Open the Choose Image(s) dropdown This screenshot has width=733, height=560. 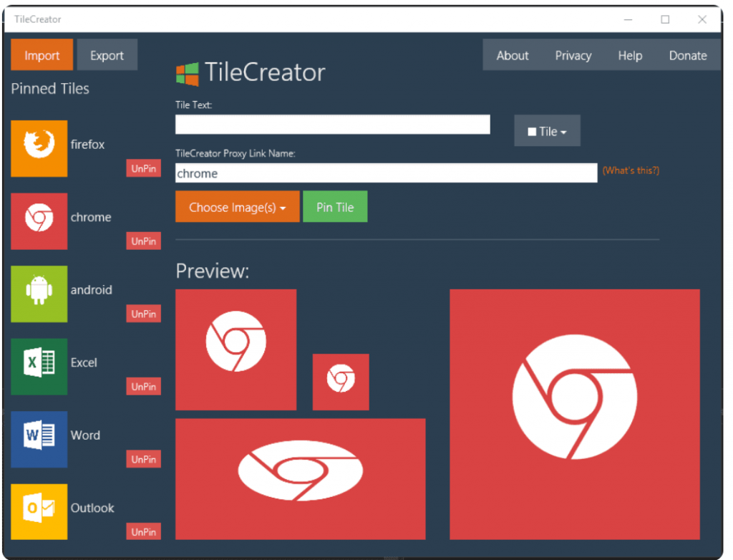tap(237, 206)
